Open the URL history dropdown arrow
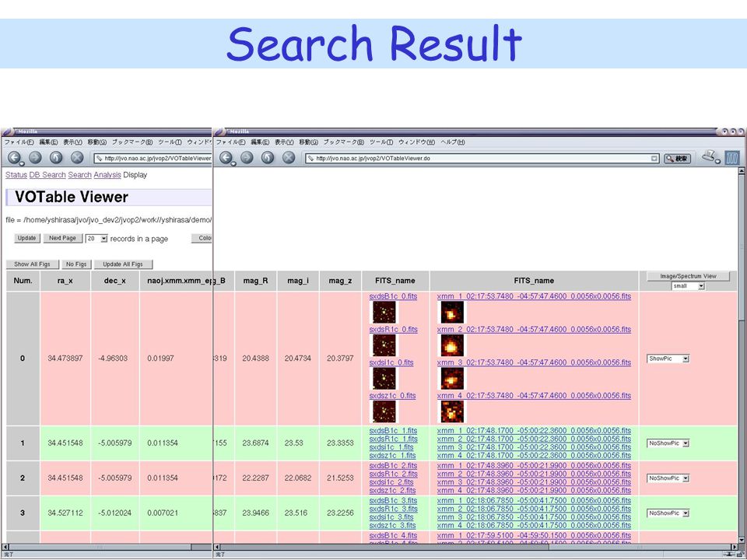 [654, 159]
